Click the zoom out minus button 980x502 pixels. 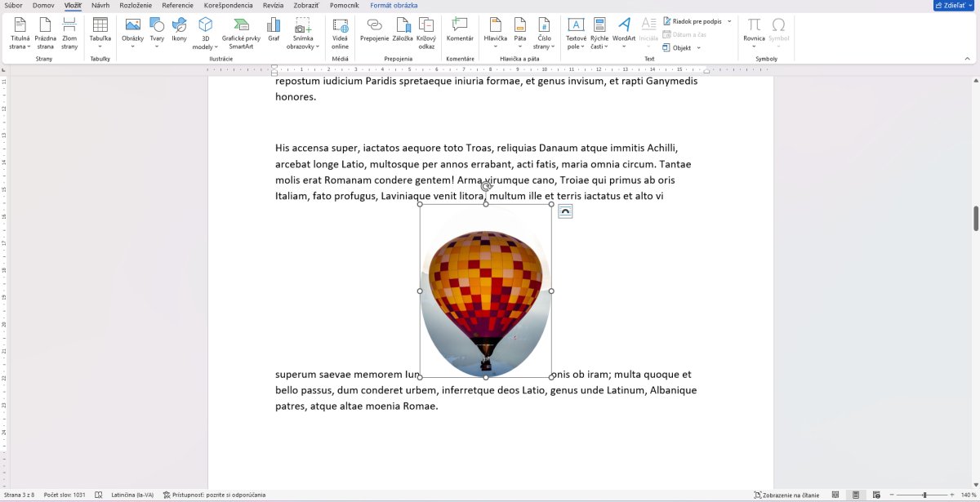(x=891, y=495)
